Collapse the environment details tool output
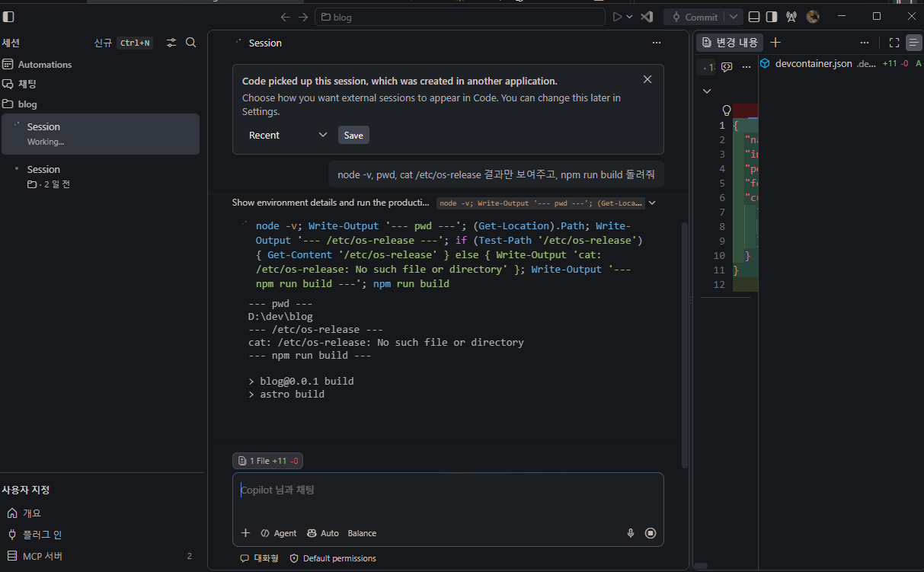Viewport: 924px width, 572px height. 652,203
